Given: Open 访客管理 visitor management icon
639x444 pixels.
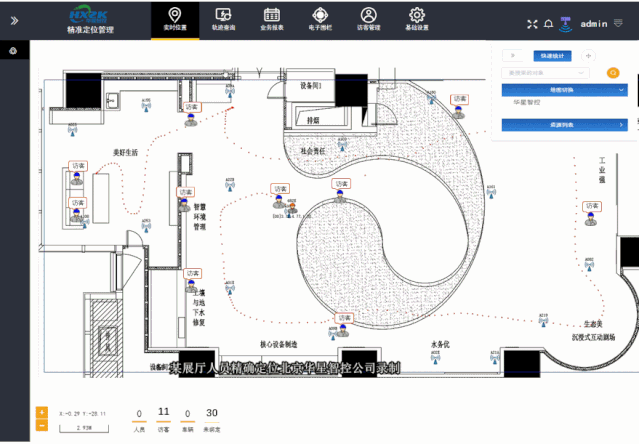Looking at the screenshot, I should pyautogui.click(x=369, y=19).
